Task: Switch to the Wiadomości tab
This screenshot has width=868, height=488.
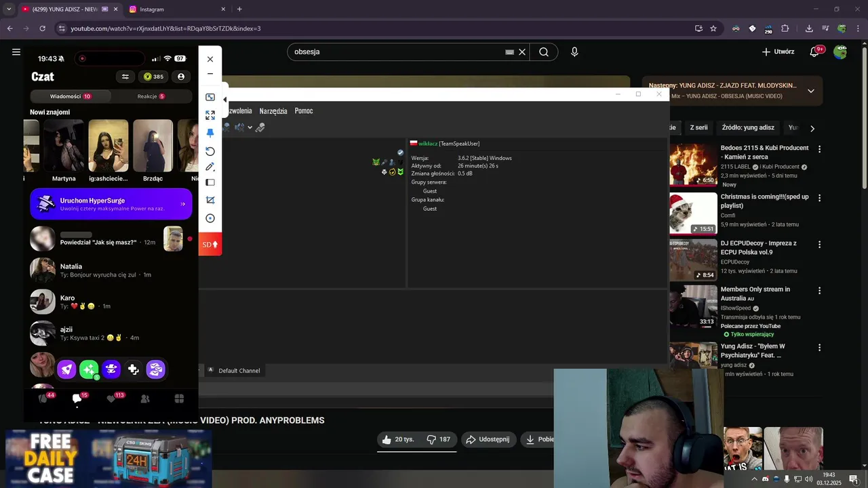Action: click(x=71, y=96)
